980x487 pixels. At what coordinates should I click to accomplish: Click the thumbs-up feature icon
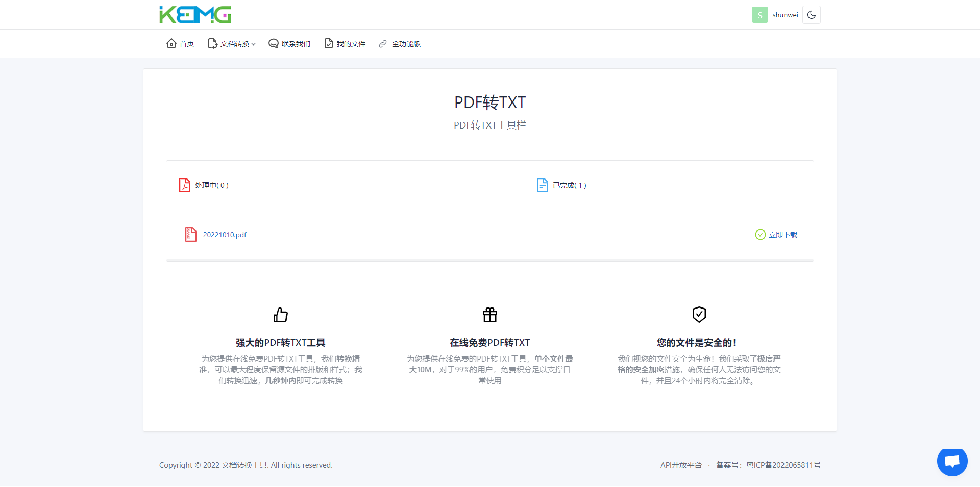coord(280,315)
